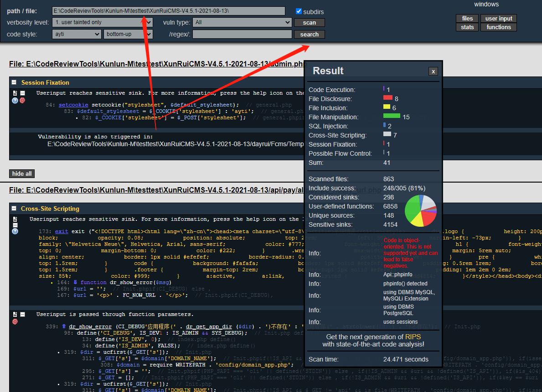Click the windows label above the files button
Viewport: 542px width, 392px height.
[x=486, y=4]
